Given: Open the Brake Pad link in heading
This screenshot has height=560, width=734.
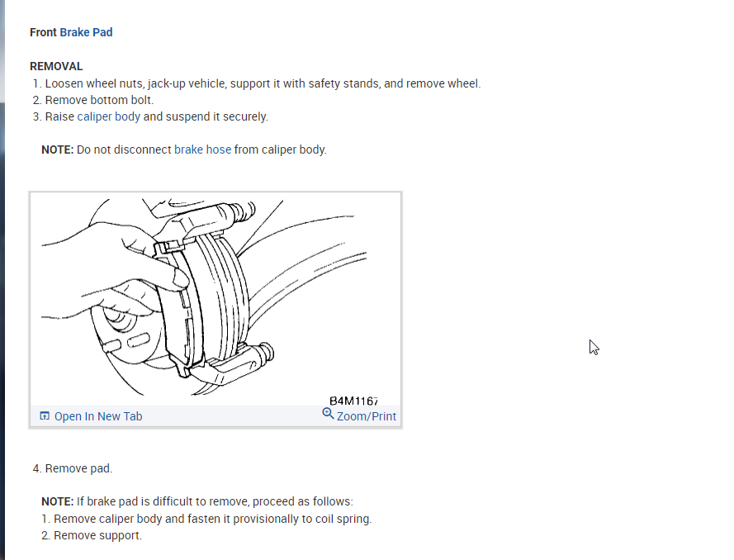Looking at the screenshot, I should click(x=86, y=32).
